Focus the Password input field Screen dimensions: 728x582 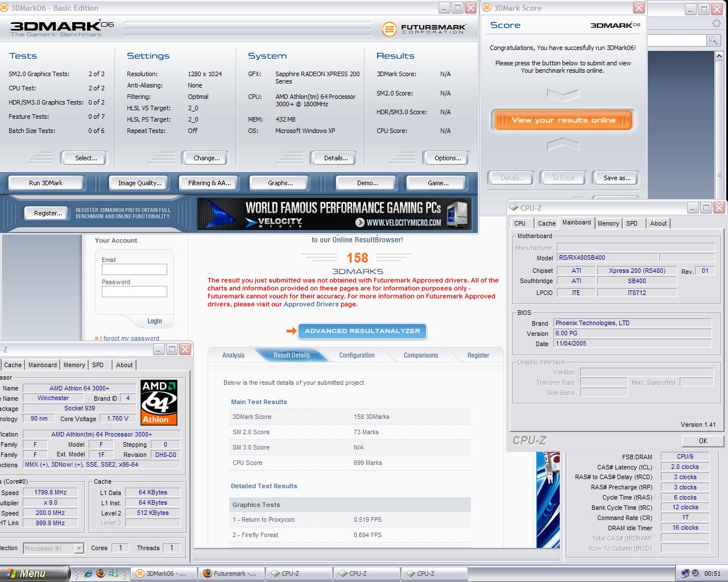pos(134,292)
